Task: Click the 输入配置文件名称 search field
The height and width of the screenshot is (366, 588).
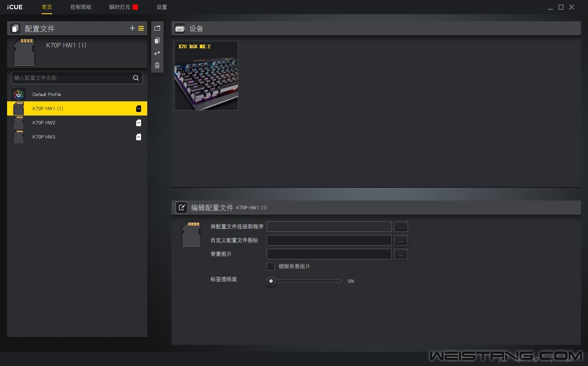Action: tap(71, 78)
